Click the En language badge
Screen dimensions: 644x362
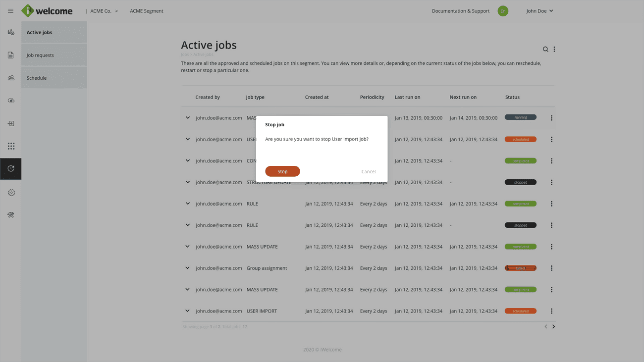503,11
